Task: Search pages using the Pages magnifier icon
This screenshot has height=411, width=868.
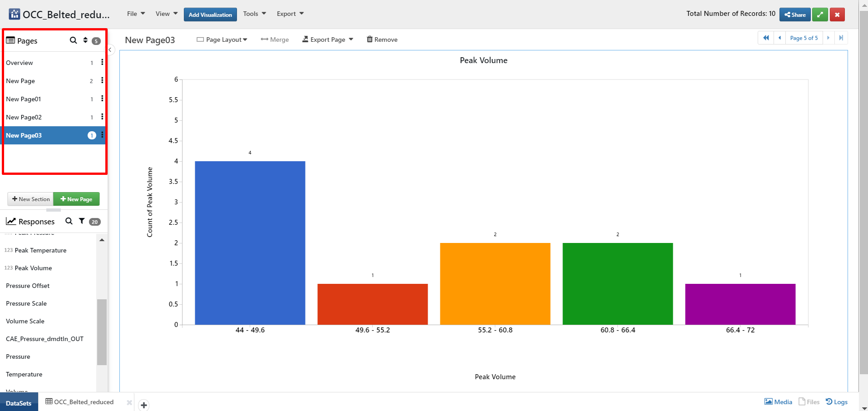Action: (x=73, y=40)
